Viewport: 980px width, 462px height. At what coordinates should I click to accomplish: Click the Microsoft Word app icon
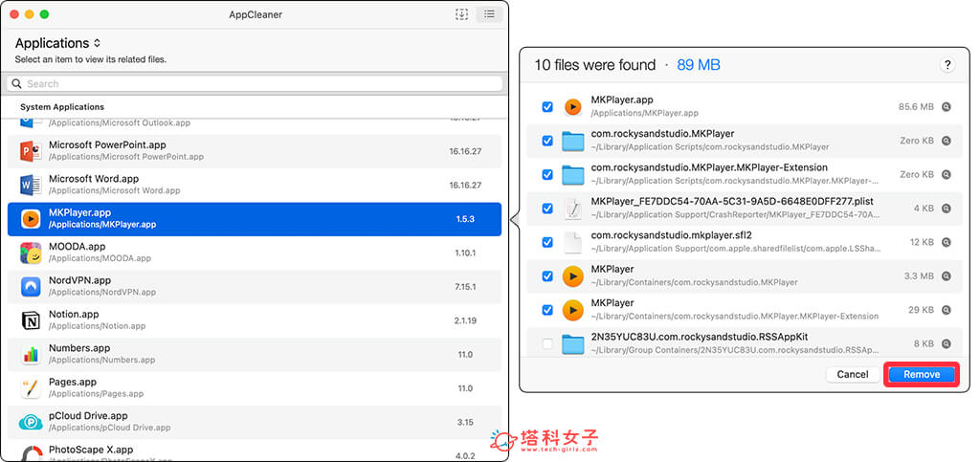(31, 185)
